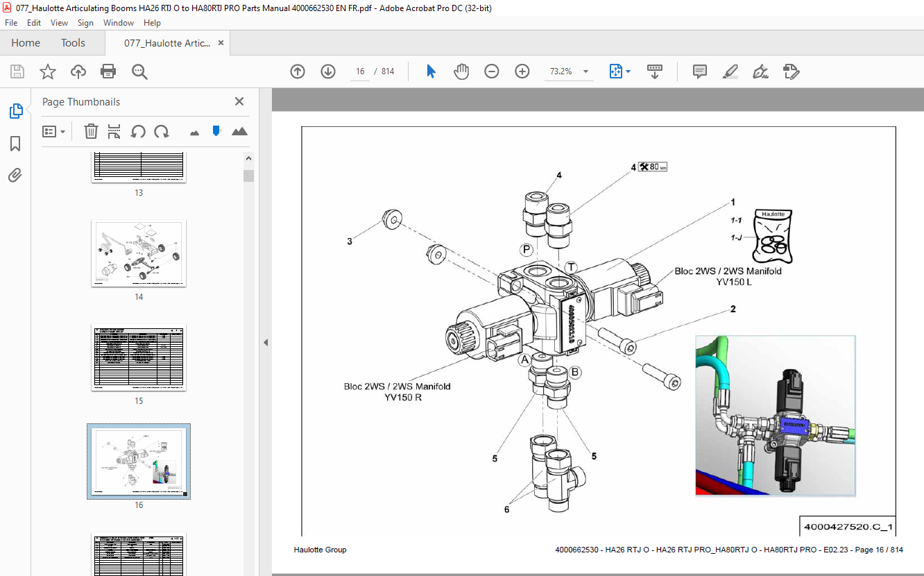Select page 13 thumbnail
This screenshot has height=576, width=924.
pos(139,167)
